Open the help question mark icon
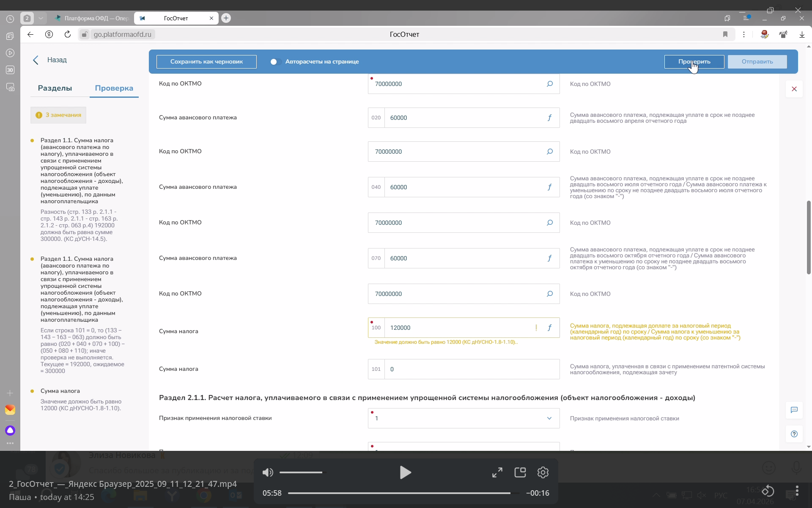The image size is (812, 508). 794,434
